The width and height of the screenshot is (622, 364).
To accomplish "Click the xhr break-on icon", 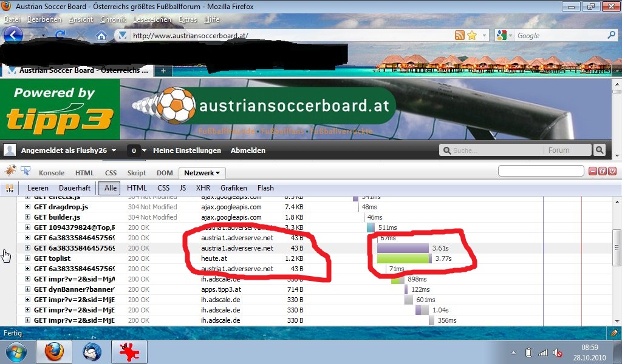I will coord(10,188).
